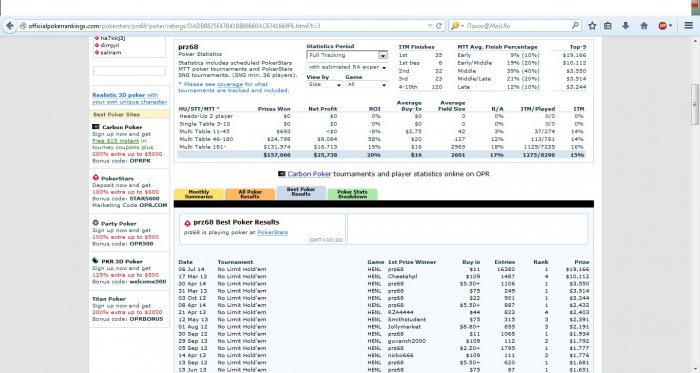Open Carbon Poker tournaments link
Image resolution: width=700 pixels, height=373 pixels.
[x=309, y=174]
